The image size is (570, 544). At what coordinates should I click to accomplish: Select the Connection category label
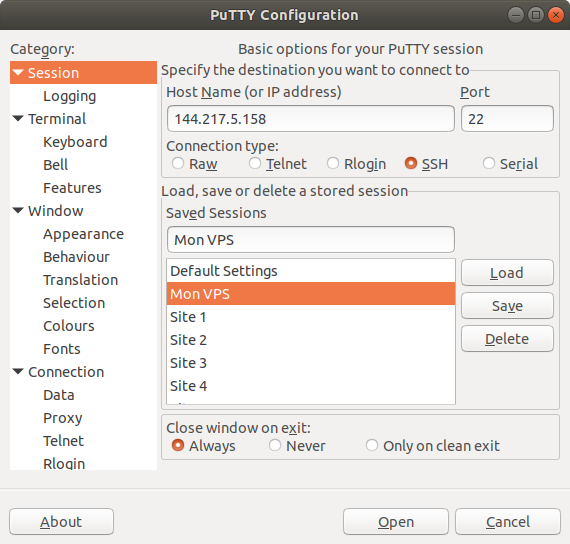tap(66, 372)
